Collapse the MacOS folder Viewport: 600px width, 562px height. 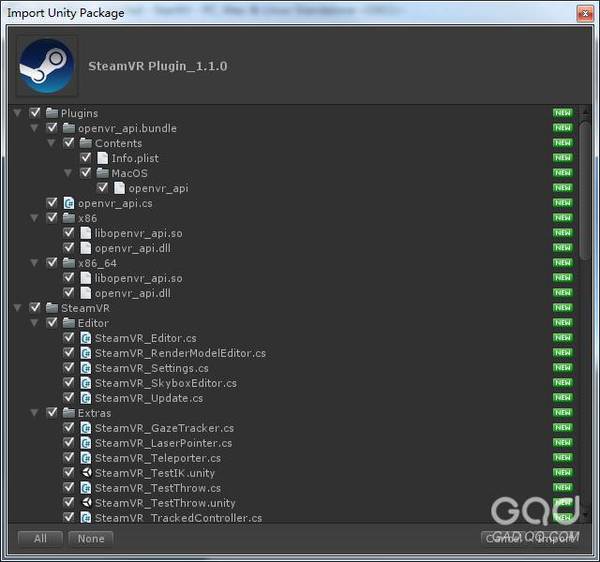68,173
